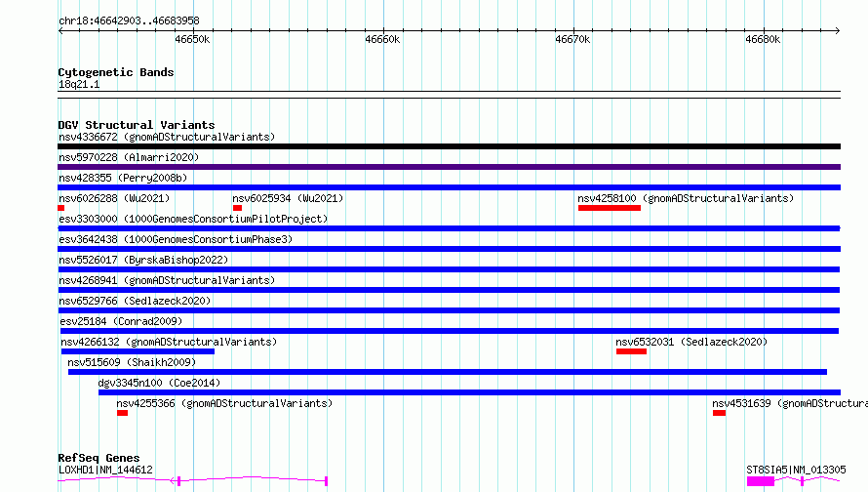Click the nsv4336672 black variant bar
The image size is (868, 492).
point(449,146)
